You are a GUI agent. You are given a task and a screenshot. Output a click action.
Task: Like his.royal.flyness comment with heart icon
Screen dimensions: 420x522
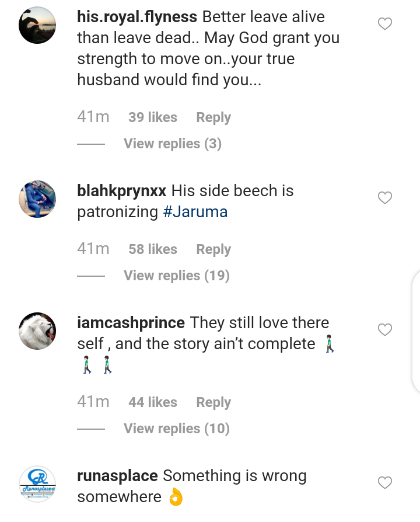[385, 24]
